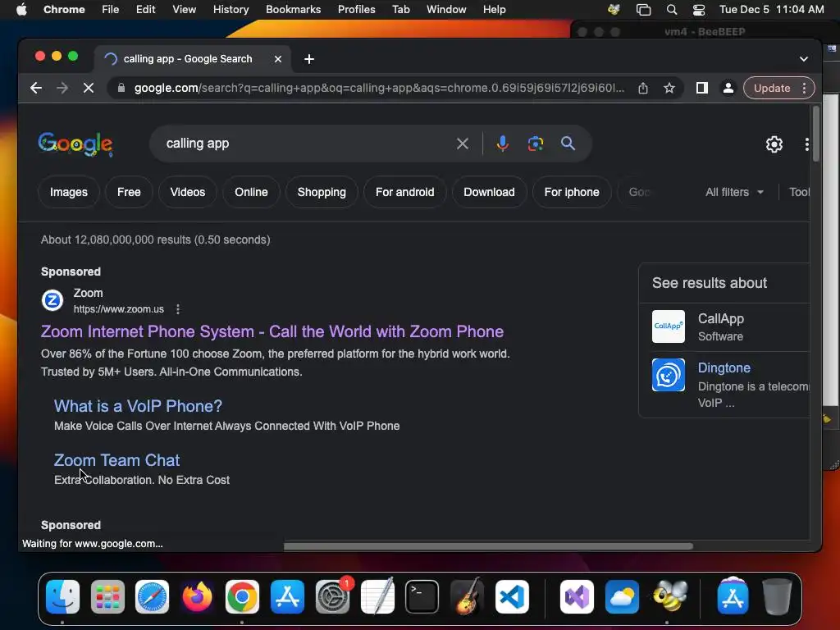The image size is (840, 630).
Task: Open the Zoom Team Chat link
Action: (116, 460)
